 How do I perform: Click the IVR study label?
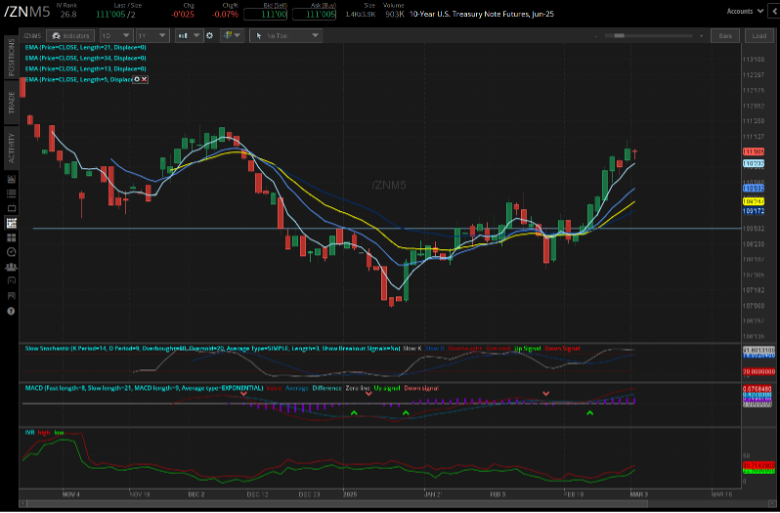pyautogui.click(x=30, y=433)
